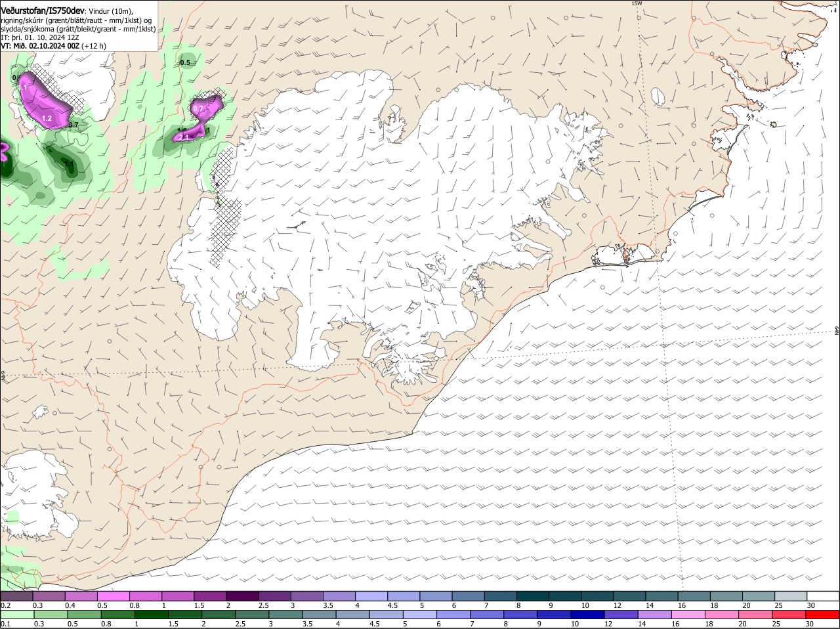Pick the palest green 0.1 swatch on the lower scale

coord(17,615)
